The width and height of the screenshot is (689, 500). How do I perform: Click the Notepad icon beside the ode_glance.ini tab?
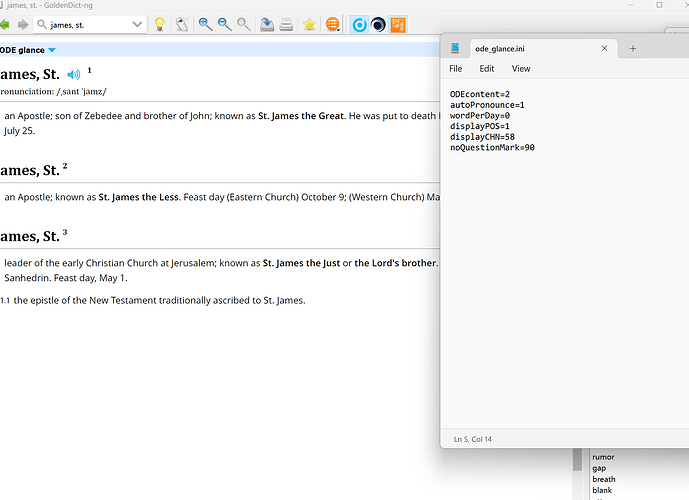coord(455,48)
